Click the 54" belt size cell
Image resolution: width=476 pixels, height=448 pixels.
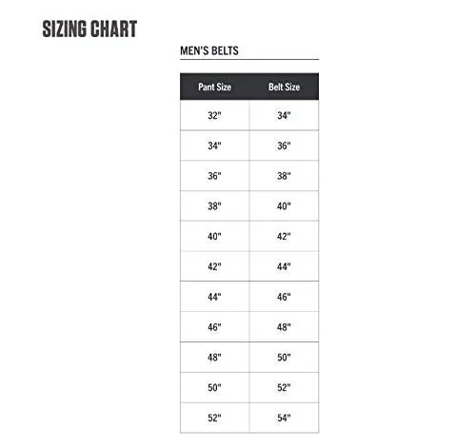(x=284, y=418)
